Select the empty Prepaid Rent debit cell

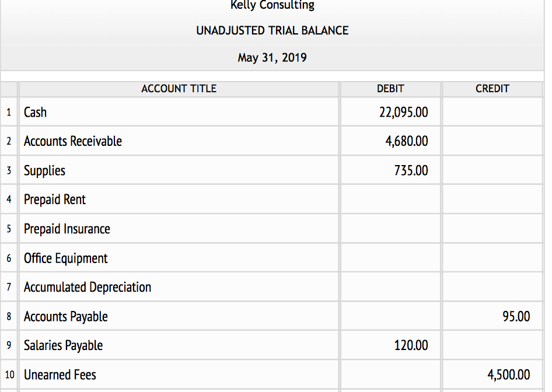(390, 199)
